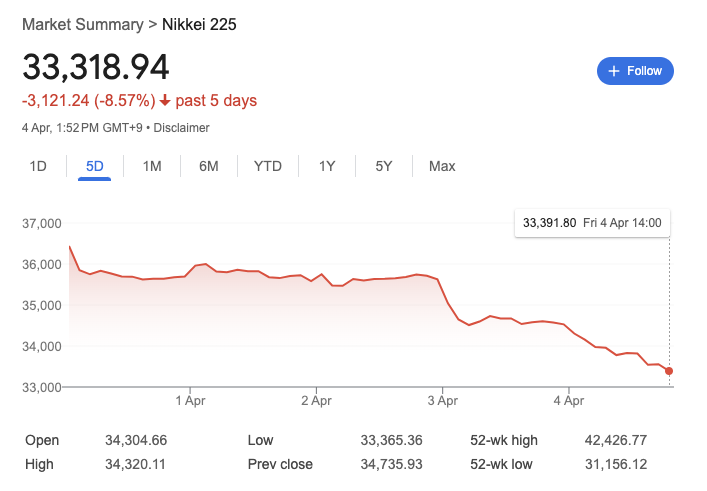The width and height of the screenshot is (707, 491).
Task: Click the Nikkei 225 breadcrumb title
Action: [200, 24]
